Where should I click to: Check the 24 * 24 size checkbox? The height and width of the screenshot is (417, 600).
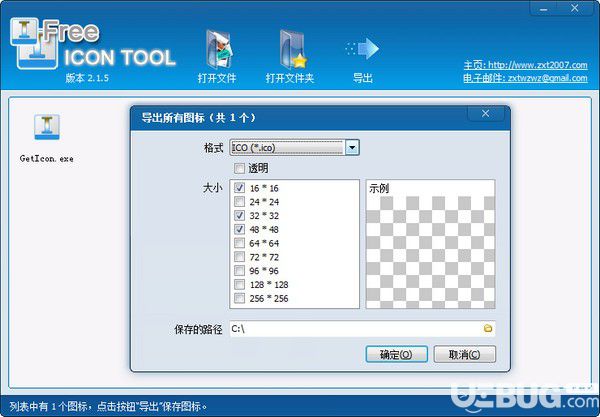click(240, 202)
